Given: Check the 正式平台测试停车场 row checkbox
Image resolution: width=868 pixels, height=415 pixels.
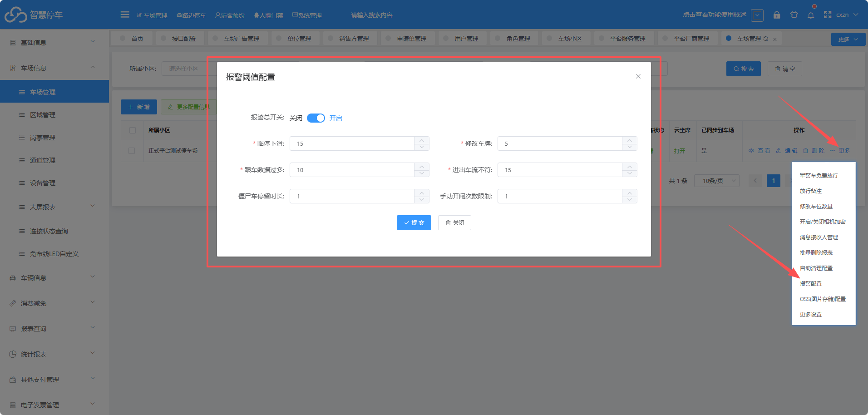Looking at the screenshot, I should 132,151.
